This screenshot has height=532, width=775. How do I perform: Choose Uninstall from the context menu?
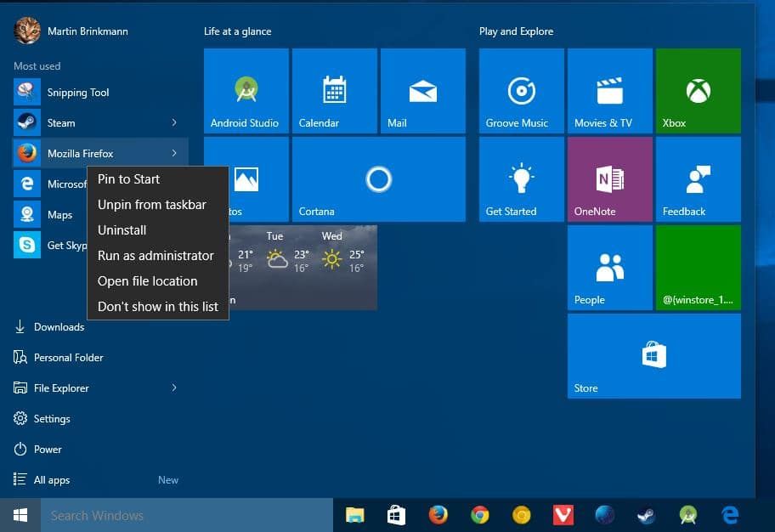click(158, 230)
